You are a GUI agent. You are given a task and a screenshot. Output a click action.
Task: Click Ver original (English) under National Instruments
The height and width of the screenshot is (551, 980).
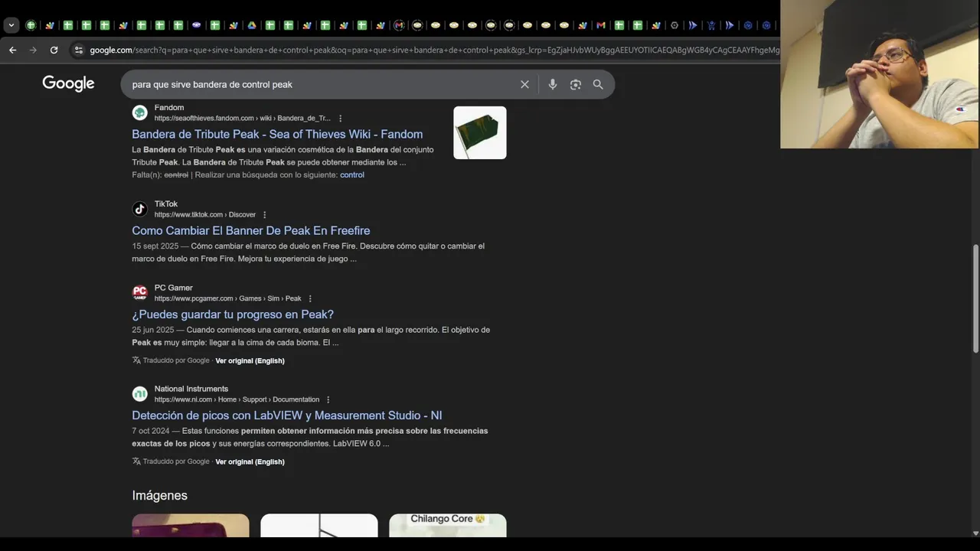(250, 461)
